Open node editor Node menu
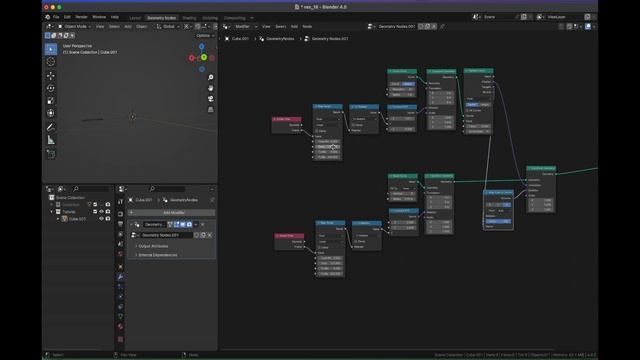 click(x=307, y=27)
